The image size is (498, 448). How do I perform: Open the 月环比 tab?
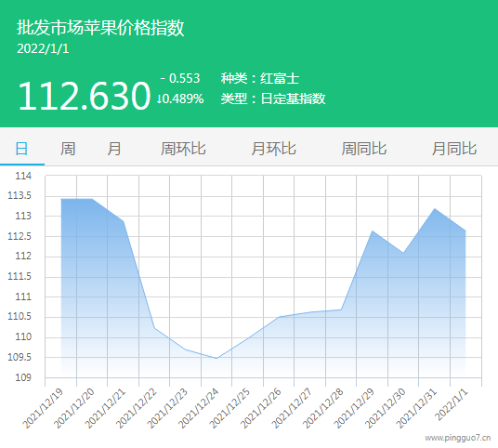pyautogui.click(x=274, y=149)
